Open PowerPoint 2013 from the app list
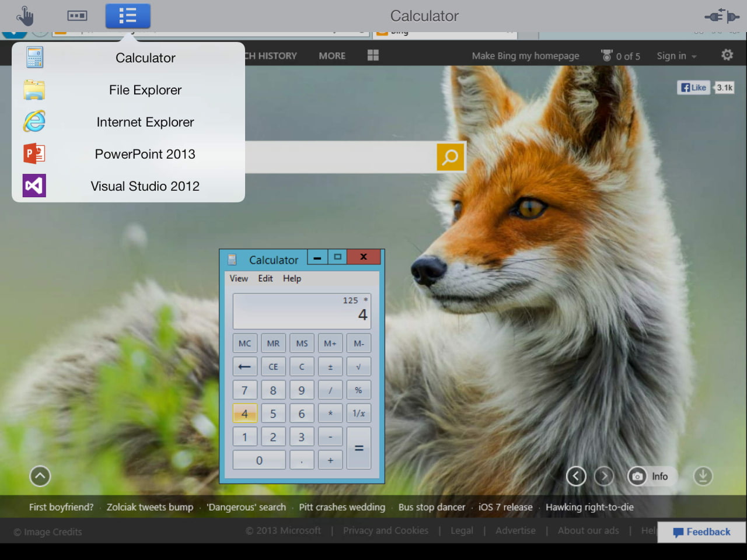 [x=145, y=154]
